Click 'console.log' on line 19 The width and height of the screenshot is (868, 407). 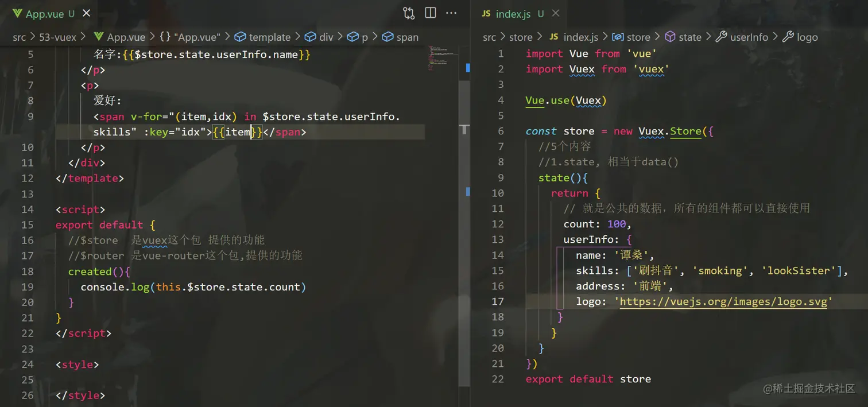pos(115,286)
